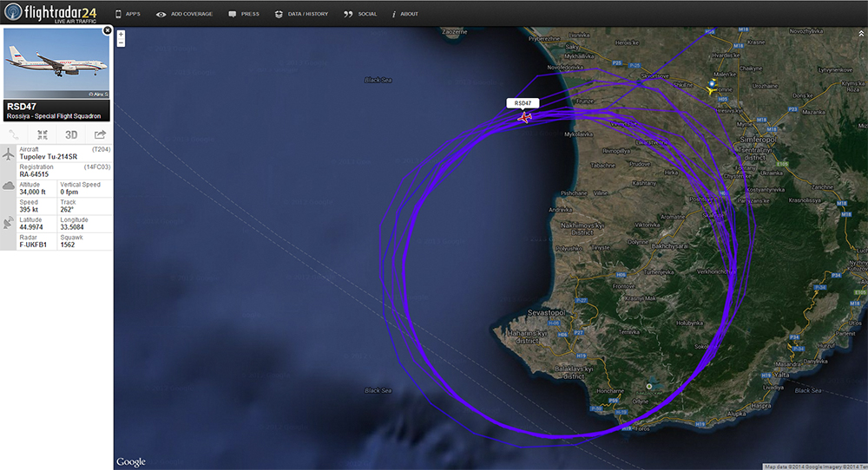Click the radar dish icon in the position section
Viewport: 868px width, 470px height.
(x=9, y=223)
